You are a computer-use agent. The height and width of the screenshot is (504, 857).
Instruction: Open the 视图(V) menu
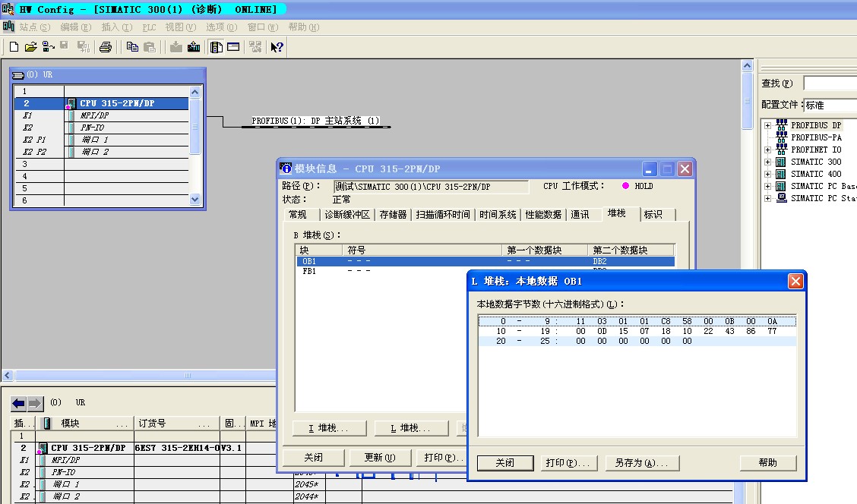[x=180, y=27]
